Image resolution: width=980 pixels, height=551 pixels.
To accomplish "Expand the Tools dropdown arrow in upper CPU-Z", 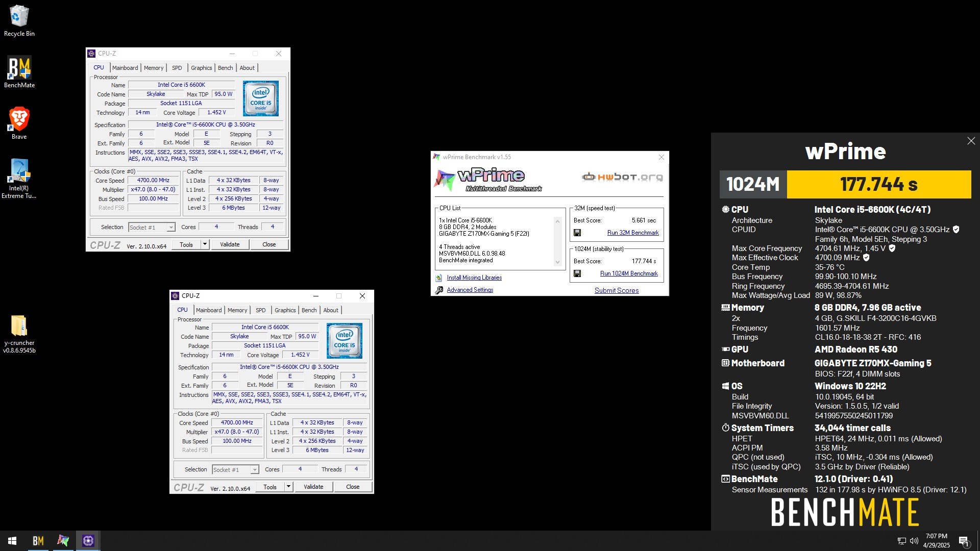I will pos(205,244).
